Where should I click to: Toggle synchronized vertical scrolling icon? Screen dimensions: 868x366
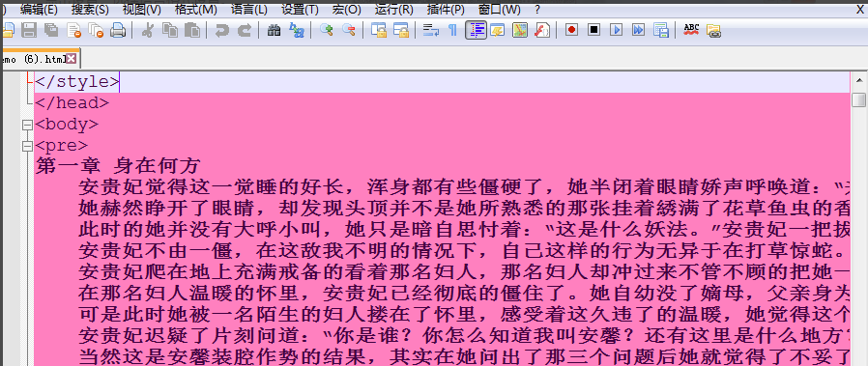click(379, 30)
